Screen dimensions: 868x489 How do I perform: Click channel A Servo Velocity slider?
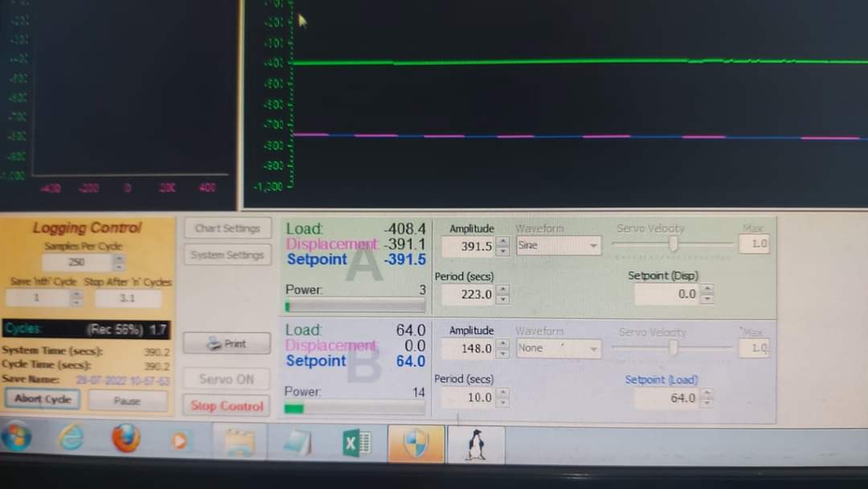point(674,244)
